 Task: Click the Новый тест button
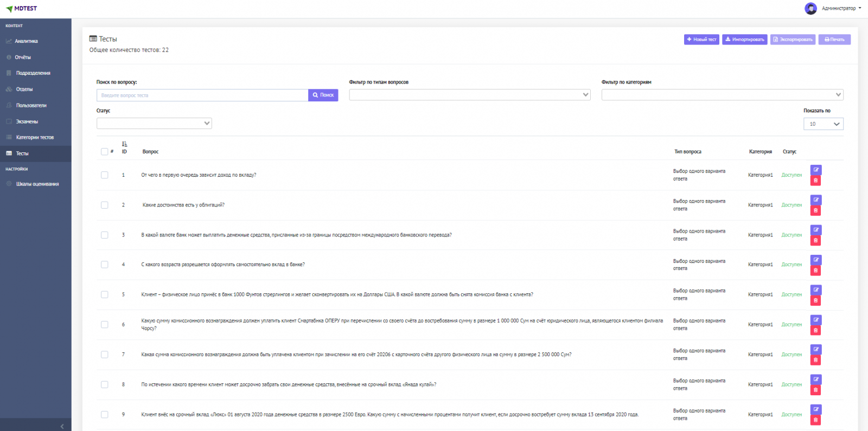coord(701,40)
